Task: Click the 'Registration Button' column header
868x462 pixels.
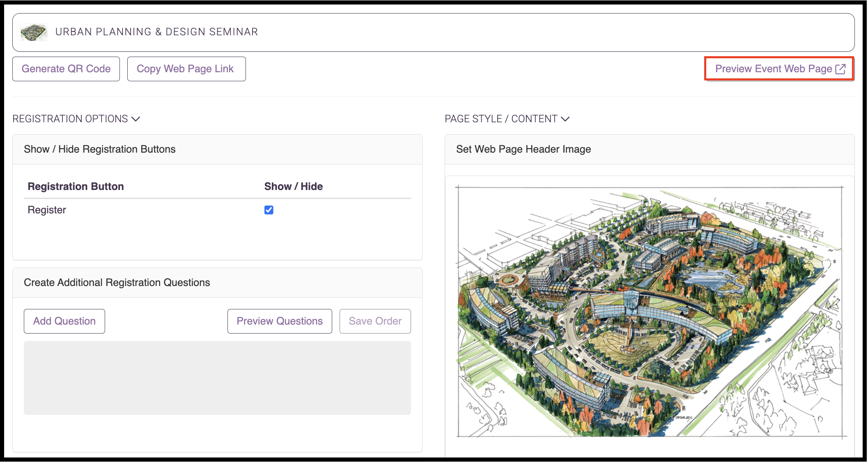Action: pos(76,187)
